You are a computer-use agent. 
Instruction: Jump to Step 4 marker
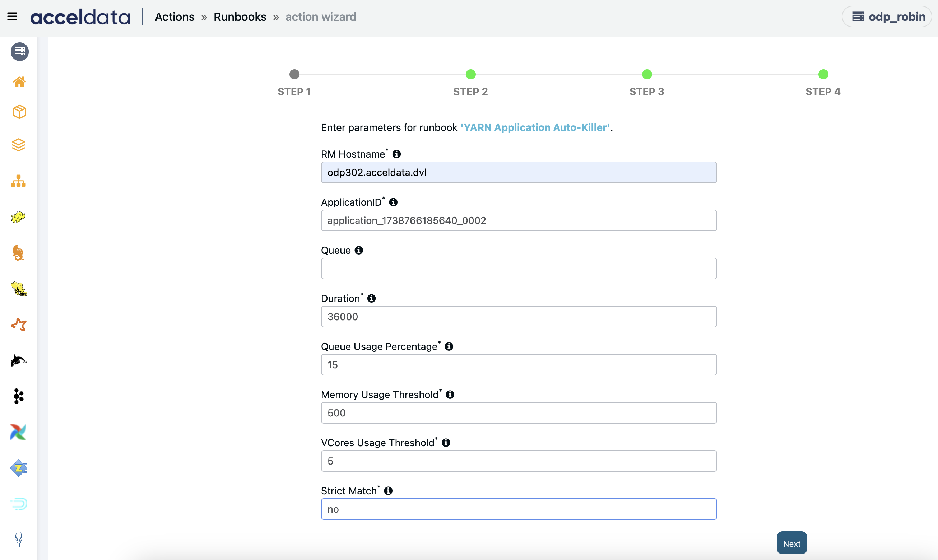pos(823,74)
